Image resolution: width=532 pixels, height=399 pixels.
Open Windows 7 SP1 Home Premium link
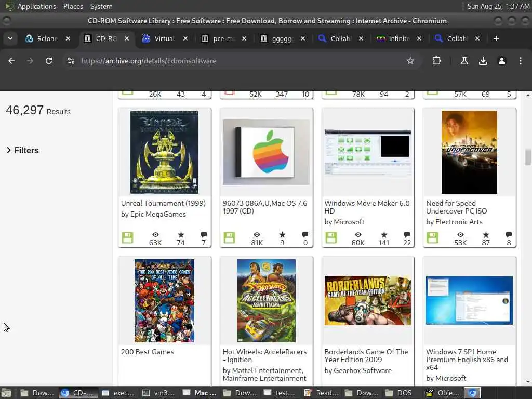[x=467, y=360]
